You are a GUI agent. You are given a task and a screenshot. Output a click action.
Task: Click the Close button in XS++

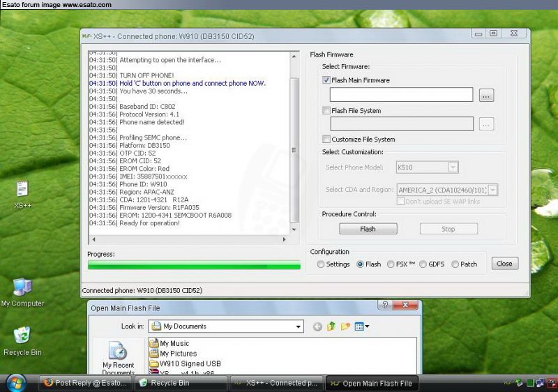coord(504,264)
